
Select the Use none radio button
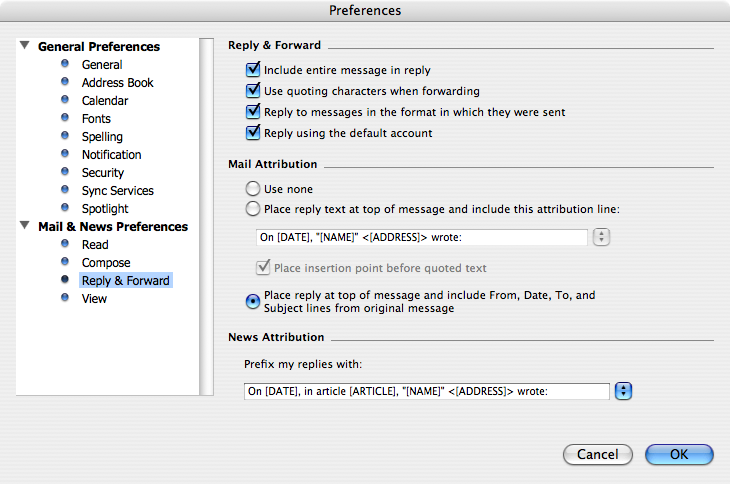pyautogui.click(x=253, y=188)
